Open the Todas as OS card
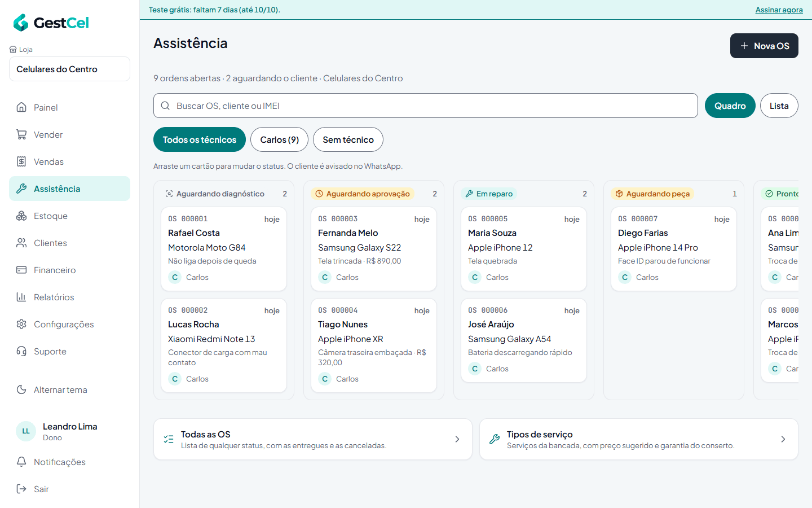The image size is (812, 508). pos(312,439)
